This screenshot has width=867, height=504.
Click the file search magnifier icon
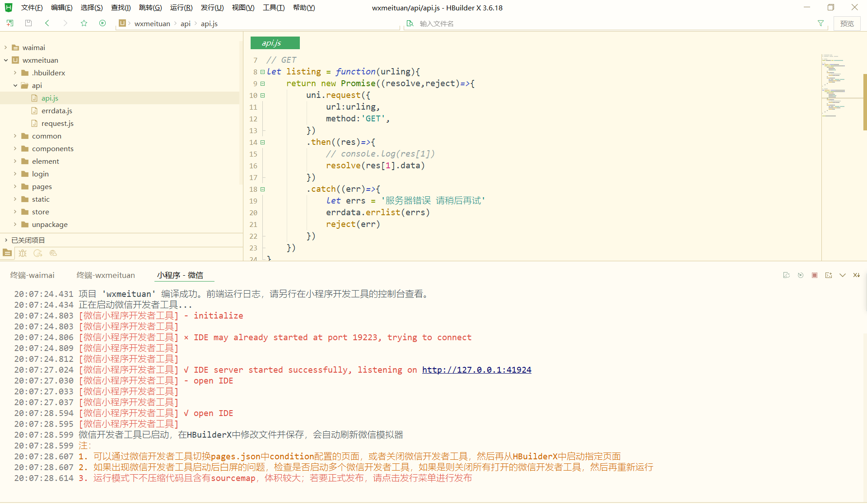(410, 23)
